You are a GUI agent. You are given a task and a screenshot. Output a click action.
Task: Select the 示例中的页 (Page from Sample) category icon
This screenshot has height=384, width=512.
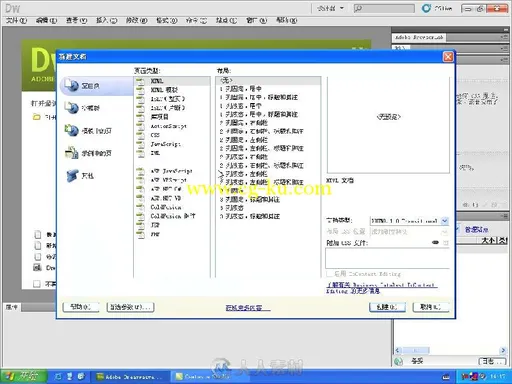(71, 153)
